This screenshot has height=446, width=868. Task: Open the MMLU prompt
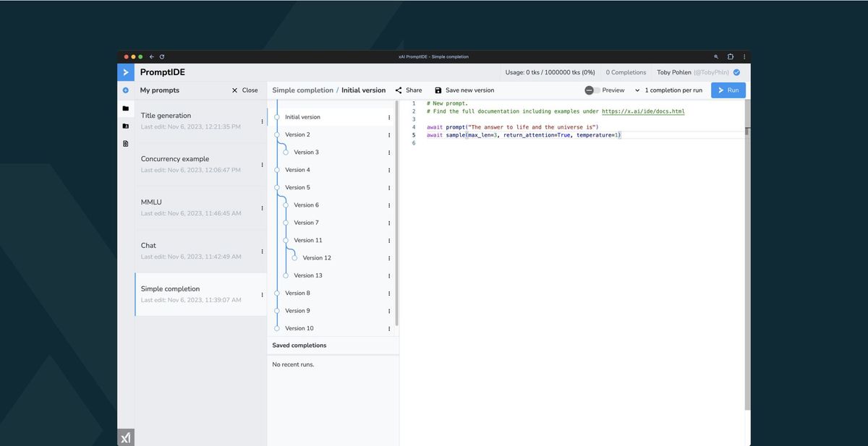(201, 207)
